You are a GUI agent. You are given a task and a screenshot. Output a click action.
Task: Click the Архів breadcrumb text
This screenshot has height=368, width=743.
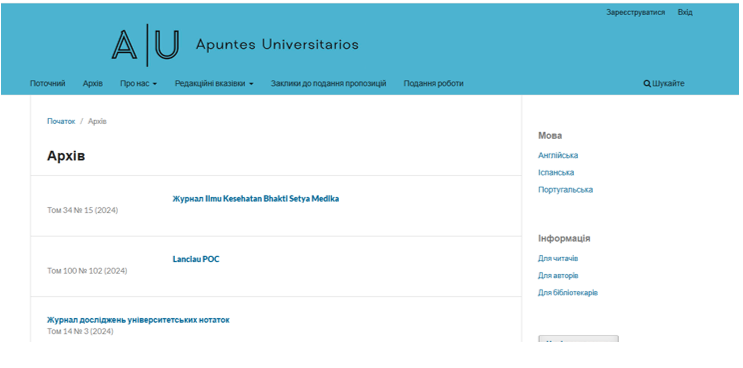(x=97, y=121)
